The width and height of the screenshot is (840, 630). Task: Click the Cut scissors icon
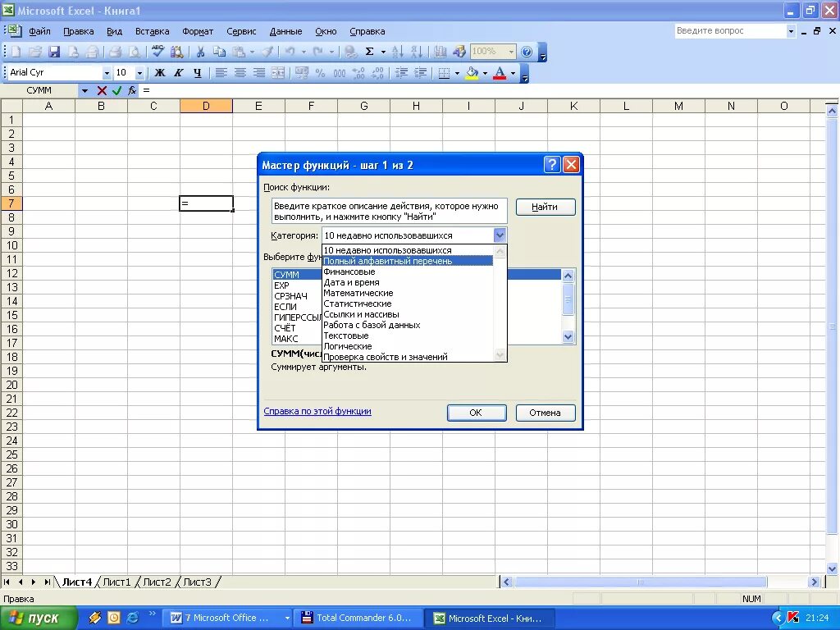pos(200,52)
